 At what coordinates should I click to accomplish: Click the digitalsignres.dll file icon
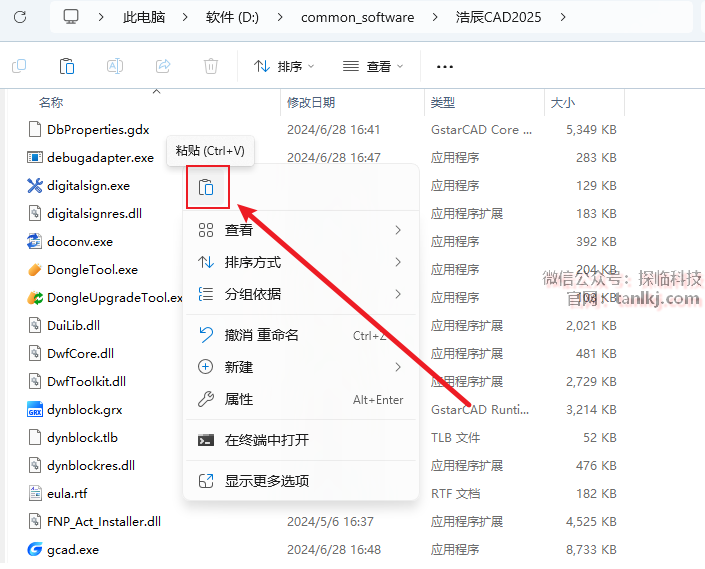coord(35,213)
